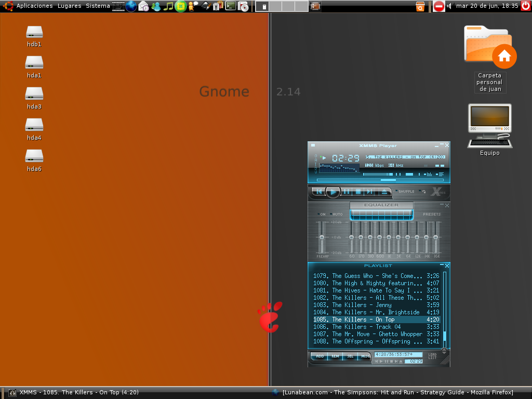Adjust the 1K equalizer band slider
This screenshot has height=399, width=532.
389,237
